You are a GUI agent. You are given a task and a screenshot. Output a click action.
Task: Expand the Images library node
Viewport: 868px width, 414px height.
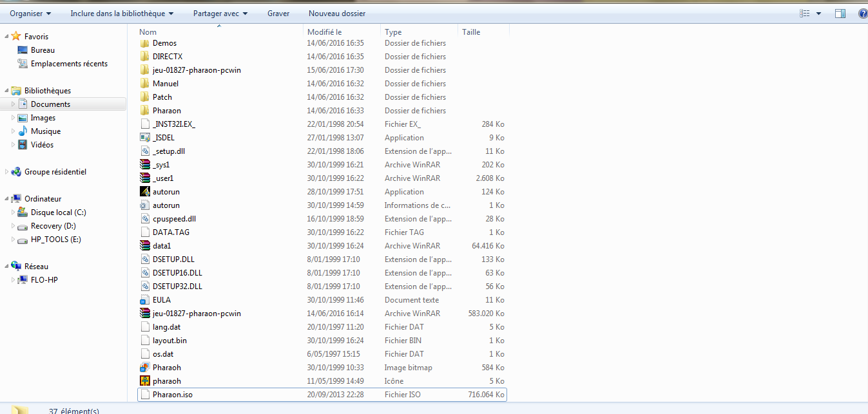(x=13, y=118)
